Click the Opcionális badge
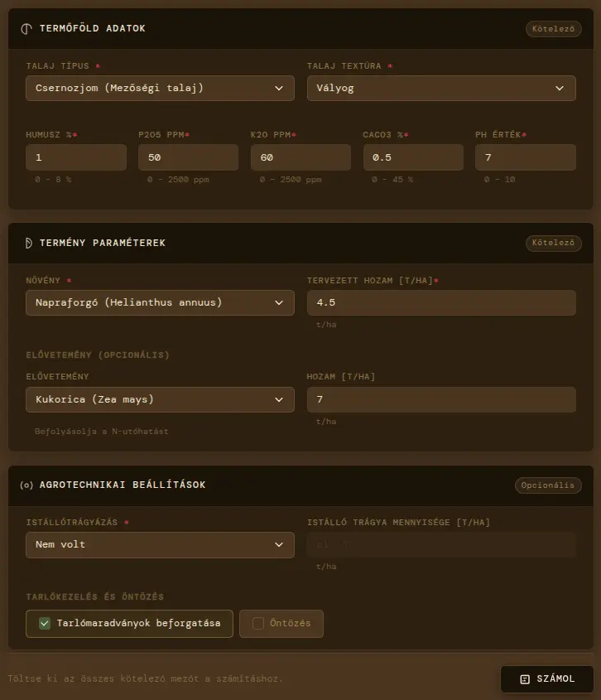Screen dimensions: 601x700 click(x=548, y=485)
